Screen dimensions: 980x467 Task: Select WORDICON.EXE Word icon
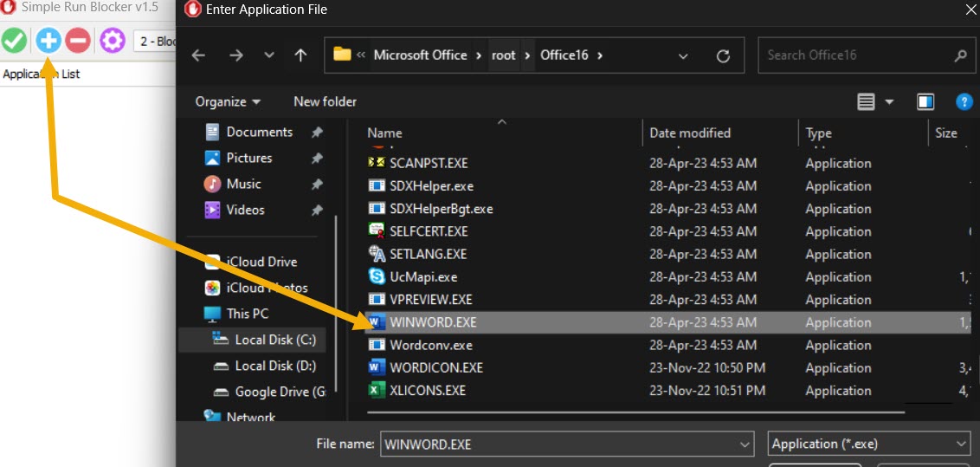[x=377, y=367]
